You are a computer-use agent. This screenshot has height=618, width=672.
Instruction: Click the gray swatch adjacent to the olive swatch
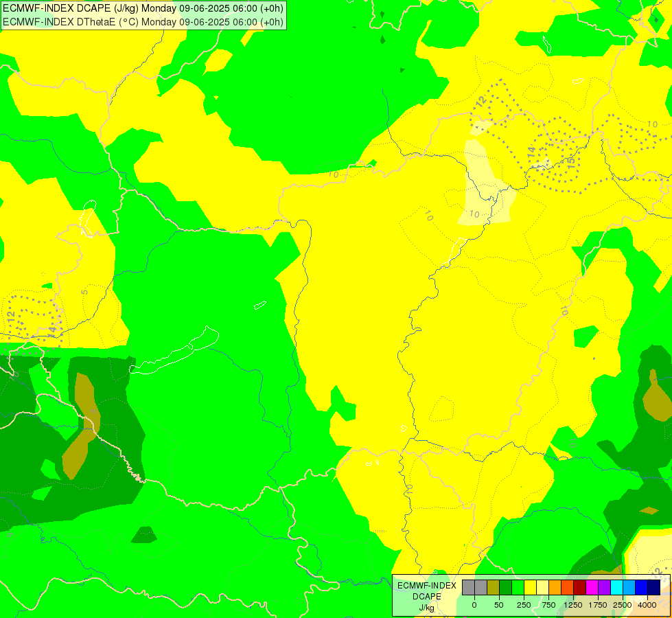pyautogui.click(x=481, y=588)
